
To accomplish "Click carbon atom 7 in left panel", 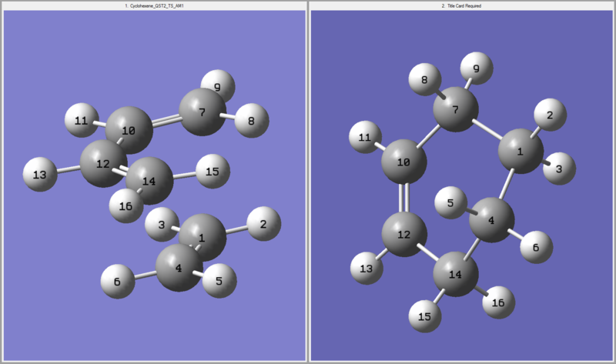I will [x=203, y=112].
